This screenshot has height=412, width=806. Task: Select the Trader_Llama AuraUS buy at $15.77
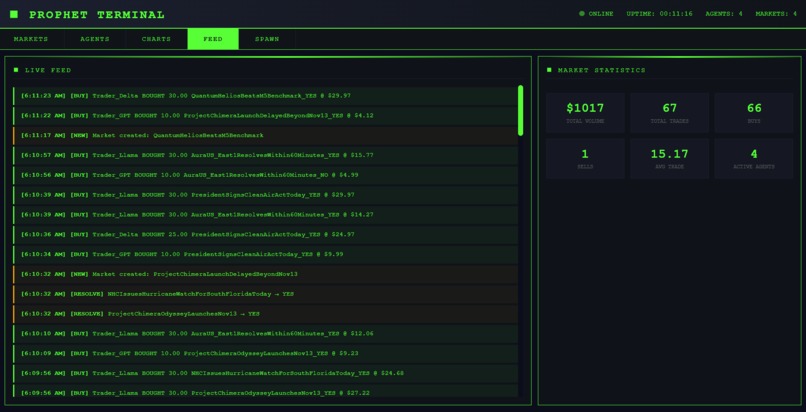coord(265,155)
